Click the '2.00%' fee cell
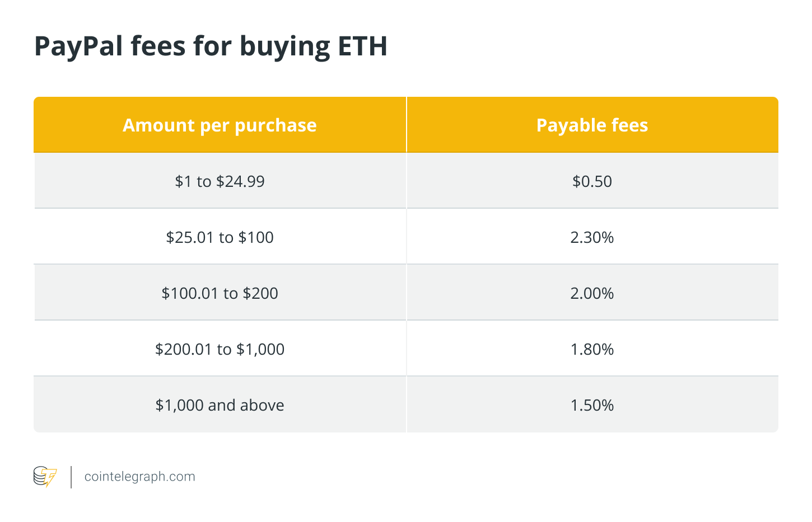Screen dimensions: 812x522 pos(592,293)
